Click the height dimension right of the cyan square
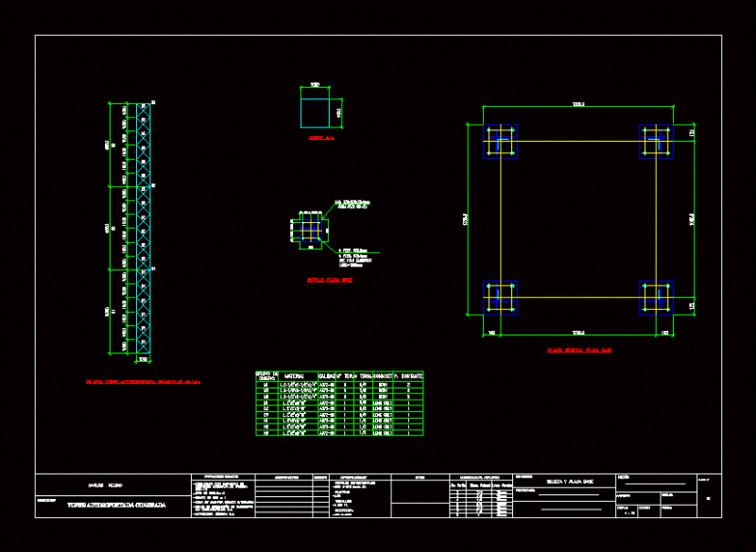Image resolution: width=756 pixels, height=552 pixels. 339,113
